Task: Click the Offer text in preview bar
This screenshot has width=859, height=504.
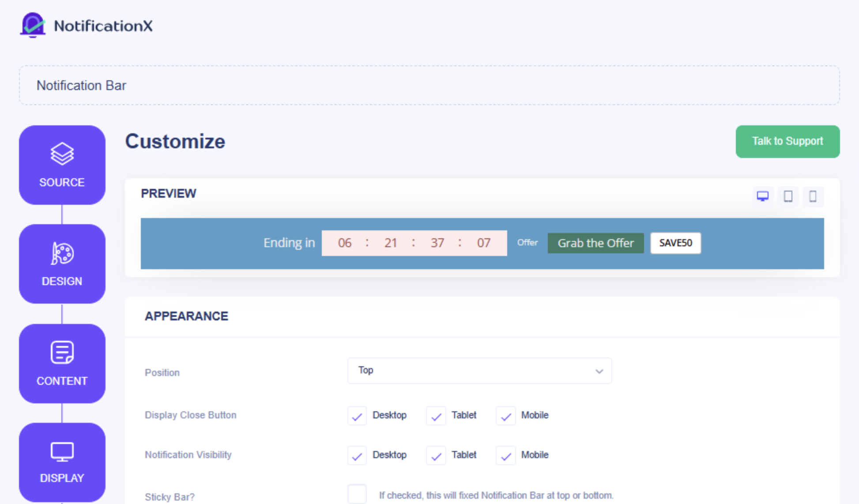Action: [x=527, y=242]
